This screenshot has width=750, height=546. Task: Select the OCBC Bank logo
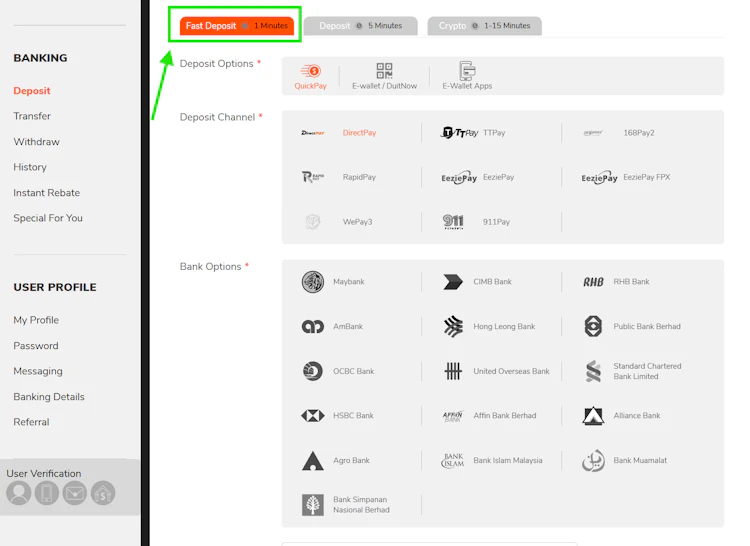[x=313, y=371]
